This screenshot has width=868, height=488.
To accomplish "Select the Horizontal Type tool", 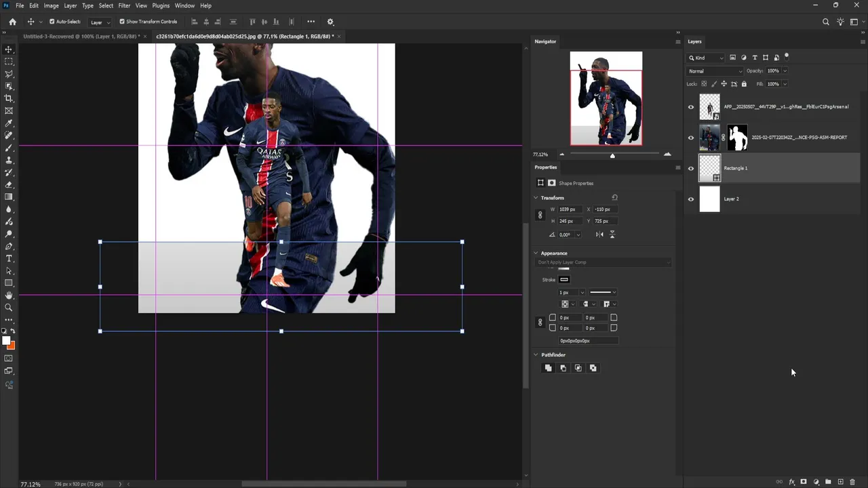I will 9,258.
